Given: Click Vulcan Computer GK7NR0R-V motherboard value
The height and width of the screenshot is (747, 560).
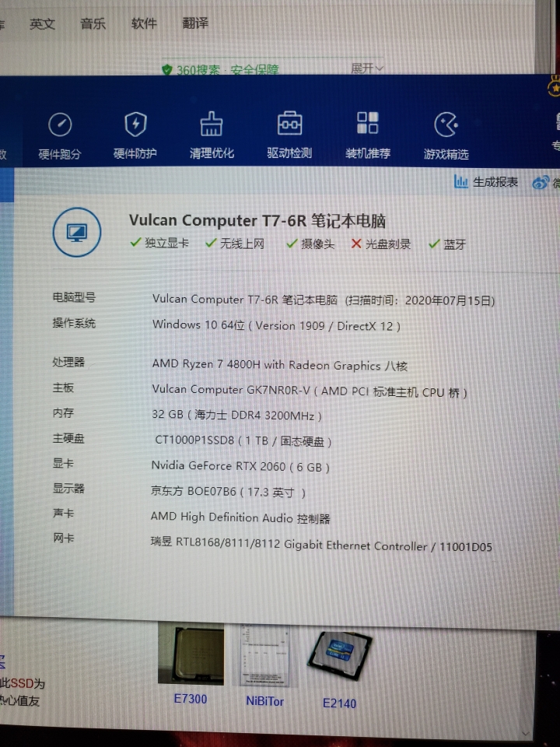Looking at the screenshot, I should 310,391.
